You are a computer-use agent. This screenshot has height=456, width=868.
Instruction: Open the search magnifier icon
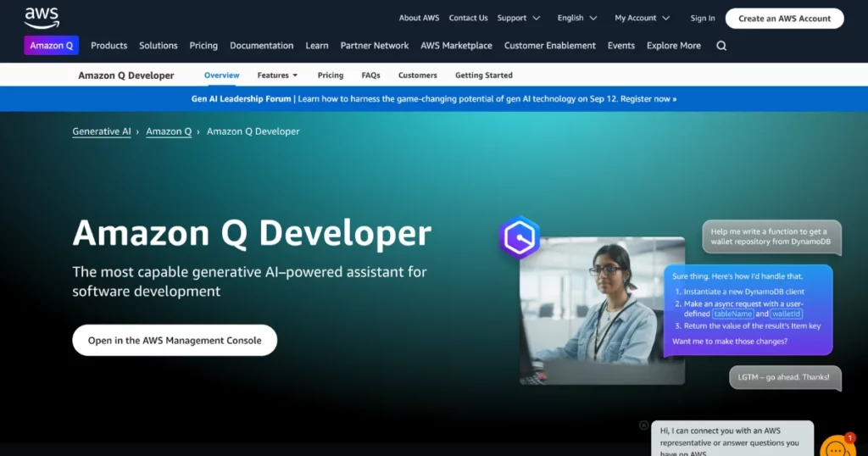click(721, 46)
